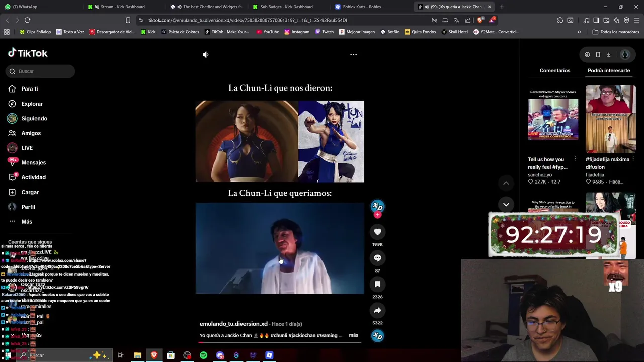The image size is (644, 362).
Task: Open the Paleta de Colores bookmark
Action: [x=180, y=32]
